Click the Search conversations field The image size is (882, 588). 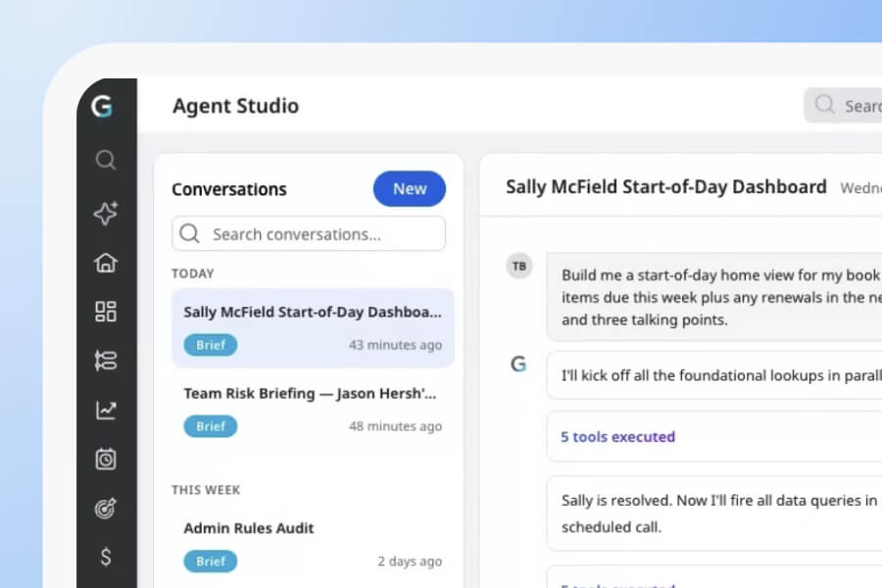pos(309,233)
